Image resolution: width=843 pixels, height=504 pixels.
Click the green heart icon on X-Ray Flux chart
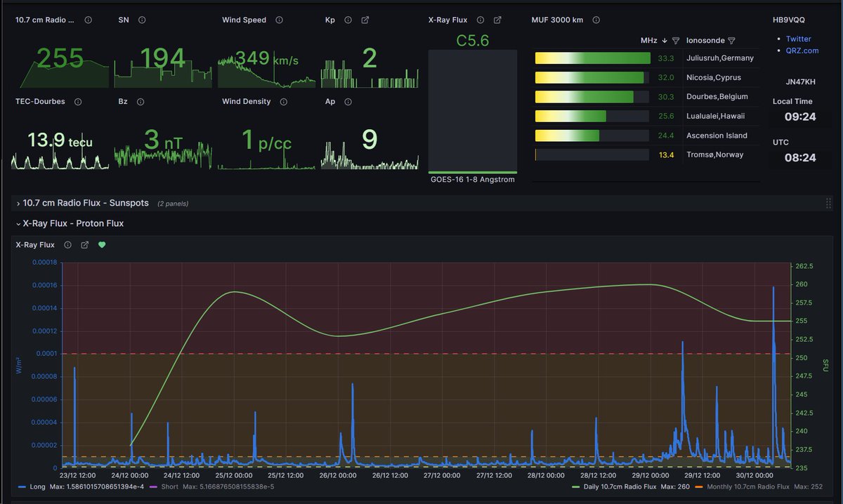pyautogui.click(x=102, y=245)
